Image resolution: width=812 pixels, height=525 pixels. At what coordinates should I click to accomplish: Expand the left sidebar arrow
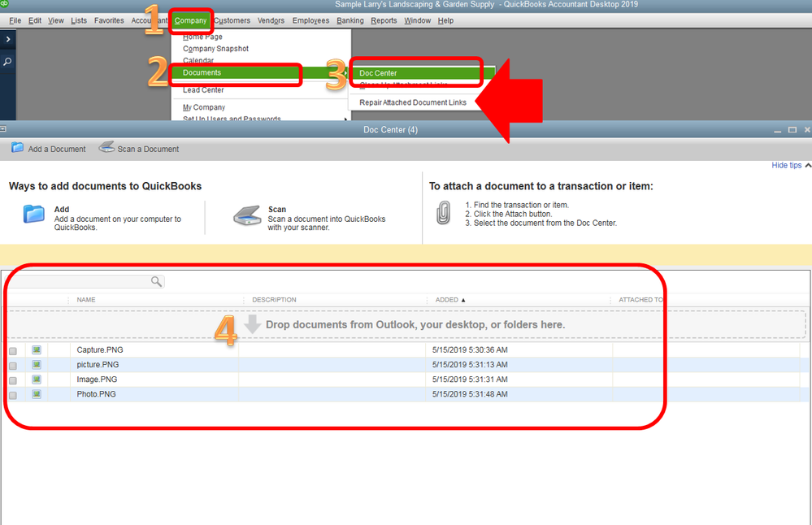8,39
